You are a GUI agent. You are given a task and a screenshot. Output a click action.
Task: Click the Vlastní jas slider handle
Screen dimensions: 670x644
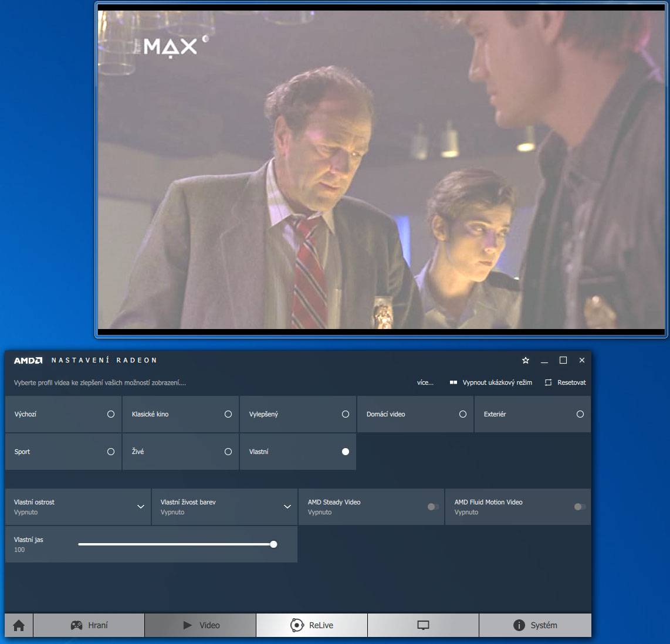point(273,544)
